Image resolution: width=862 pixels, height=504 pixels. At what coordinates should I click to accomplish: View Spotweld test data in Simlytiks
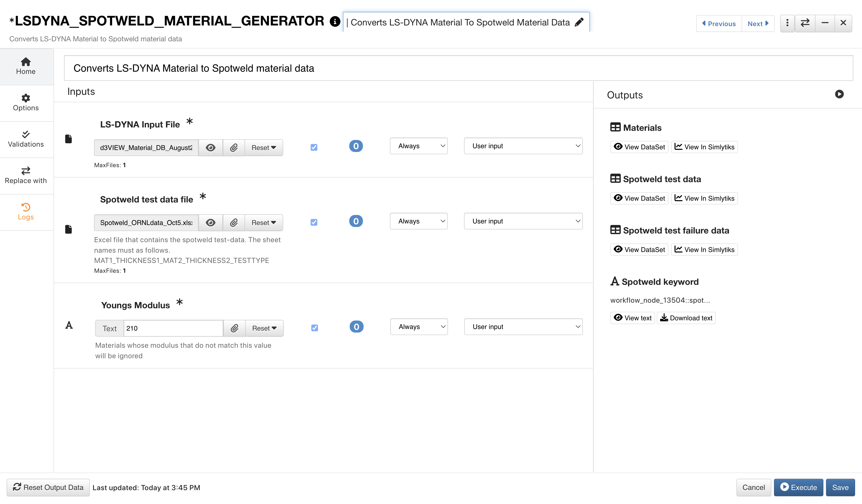[x=704, y=198]
